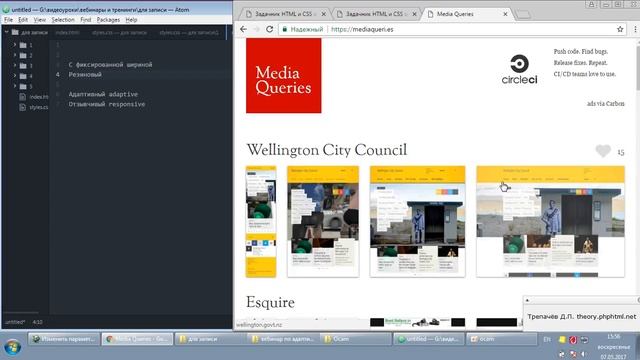Open the Atom untitled taskbar button
Image resolution: width=640 pixels, height=360 pixels.
429,339
